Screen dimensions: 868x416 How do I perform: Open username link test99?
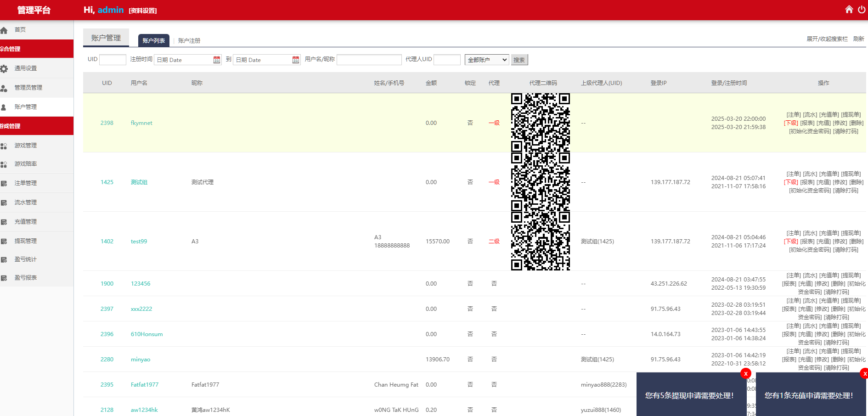139,242
